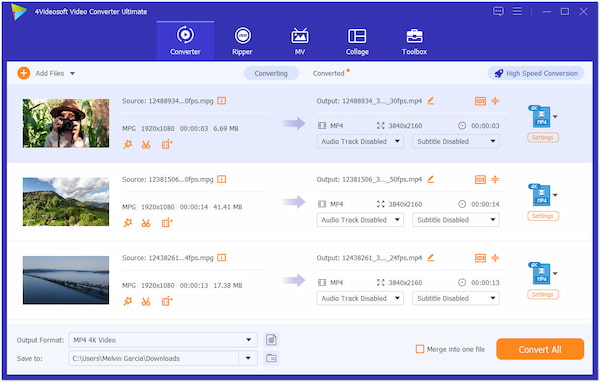Click MP4 4K format icon for 12381506

pyautogui.click(x=540, y=195)
